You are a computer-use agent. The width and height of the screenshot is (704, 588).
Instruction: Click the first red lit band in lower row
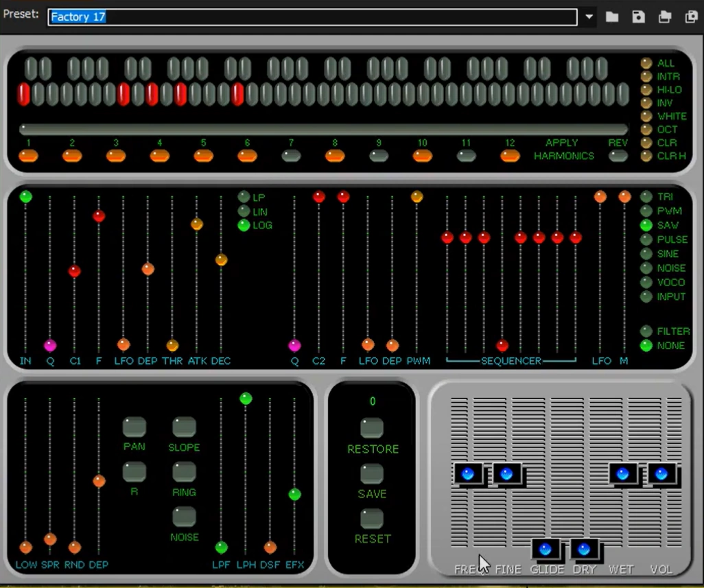click(x=23, y=94)
